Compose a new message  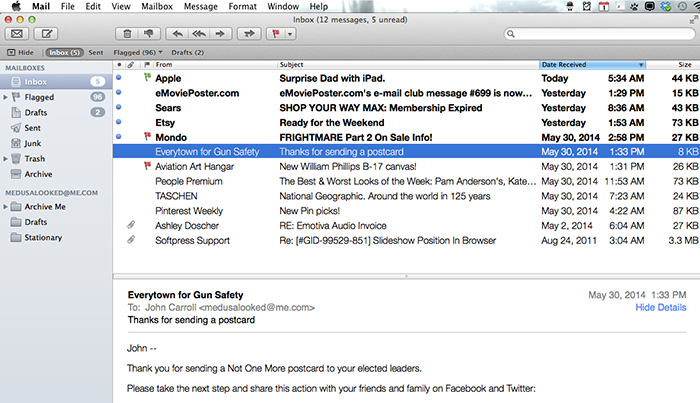(46, 33)
